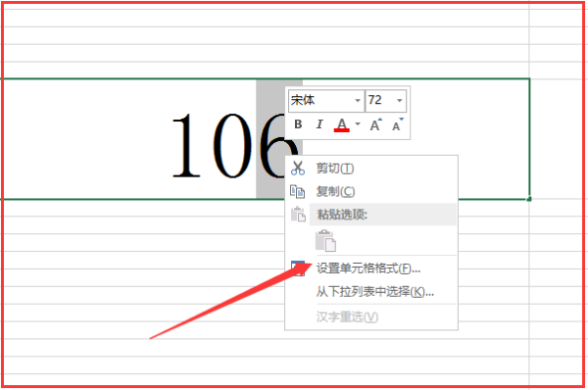This screenshot has height=390, width=588.
Task: Apply the red font color button
Action: pyautogui.click(x=342, y=124)
